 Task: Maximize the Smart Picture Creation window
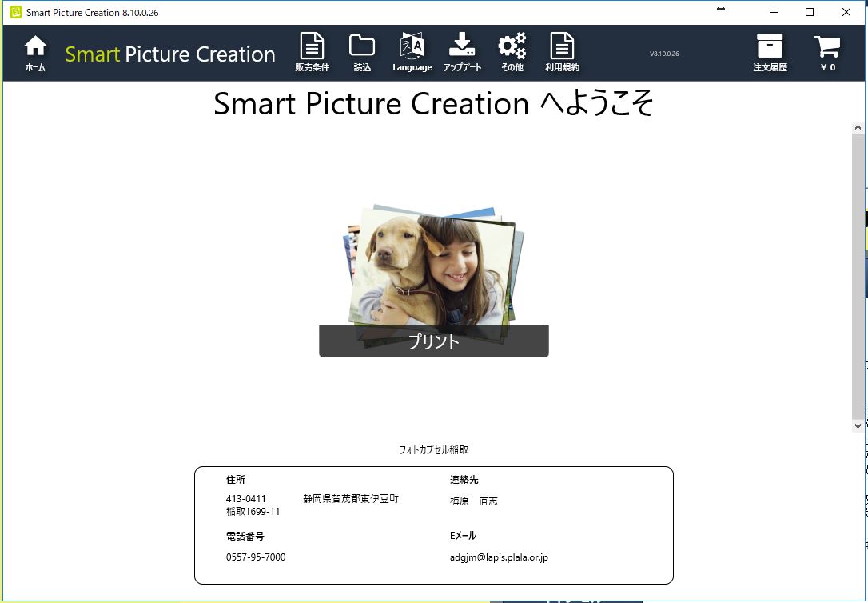tap(810, 12)
